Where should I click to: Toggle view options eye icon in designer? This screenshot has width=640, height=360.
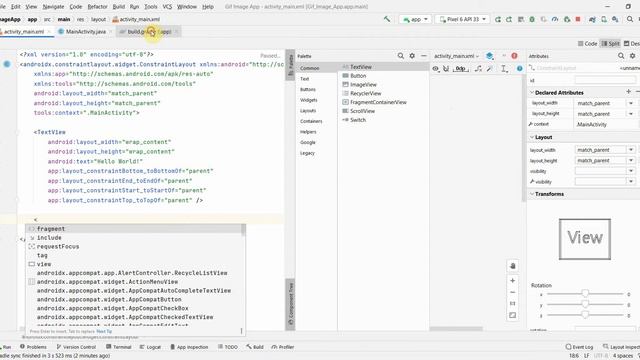tap(436, 69)
